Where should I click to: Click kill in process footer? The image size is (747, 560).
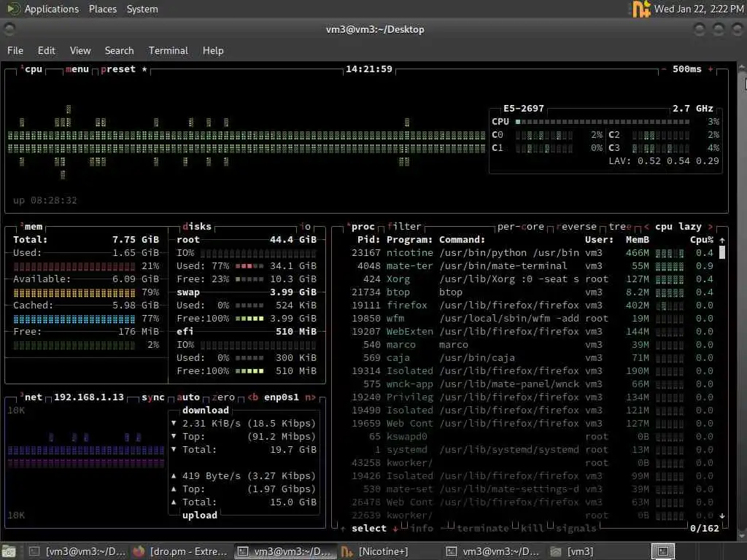pos(532,529)
